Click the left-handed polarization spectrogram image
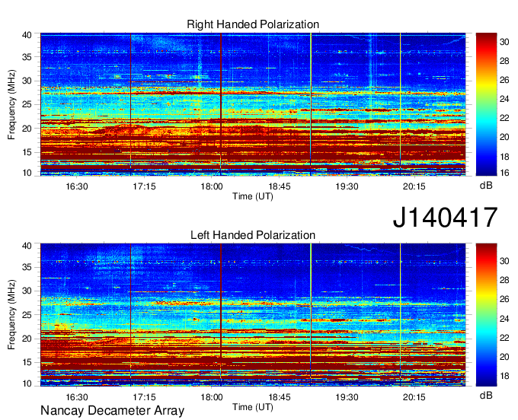 coord(253,315)
